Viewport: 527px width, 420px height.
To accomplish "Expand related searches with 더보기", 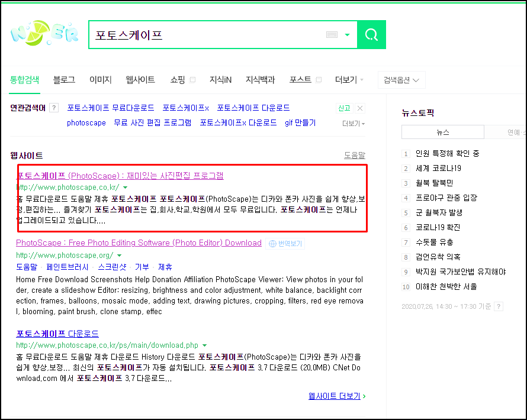I will pos(354,124).
